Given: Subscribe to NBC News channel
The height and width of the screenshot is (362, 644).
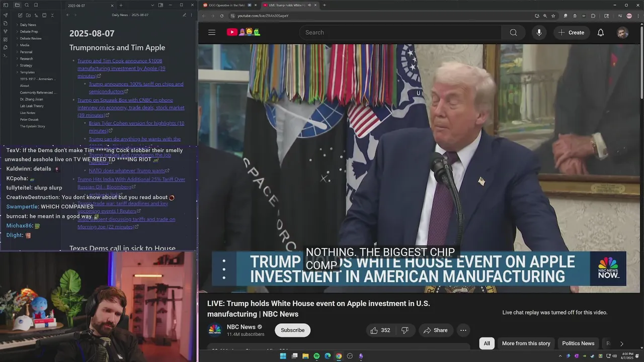Looking at the screenshot, I should tap(292, 330).
